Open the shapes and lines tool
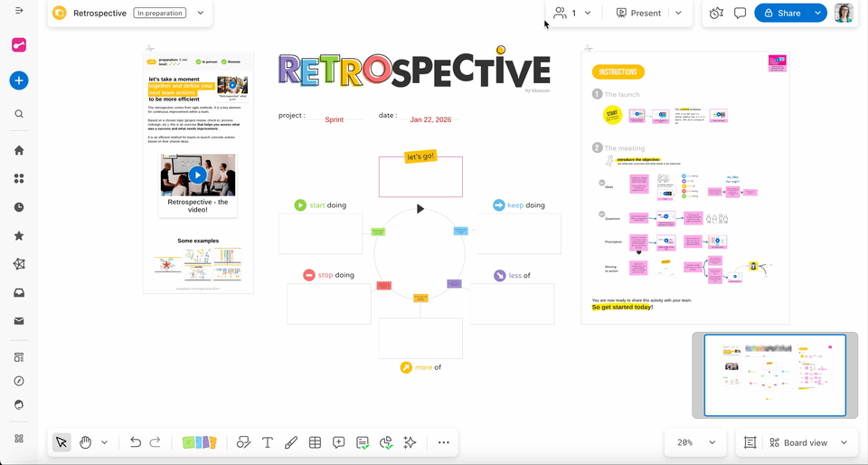868x465 pixels. [x=243, y=442]
